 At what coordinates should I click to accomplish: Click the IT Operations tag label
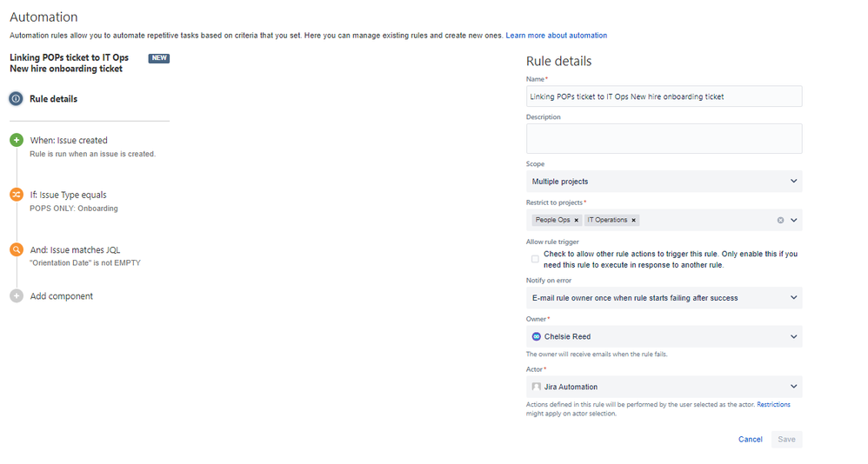(607, 220)
